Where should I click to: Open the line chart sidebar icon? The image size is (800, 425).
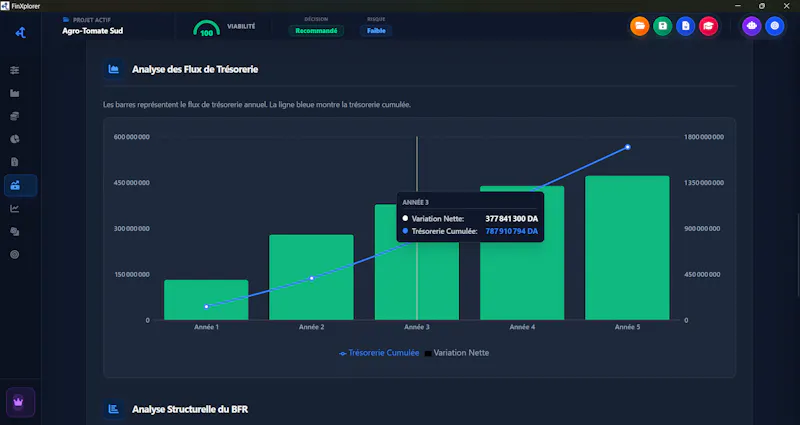pyautogui.click(x=15, y=209)
